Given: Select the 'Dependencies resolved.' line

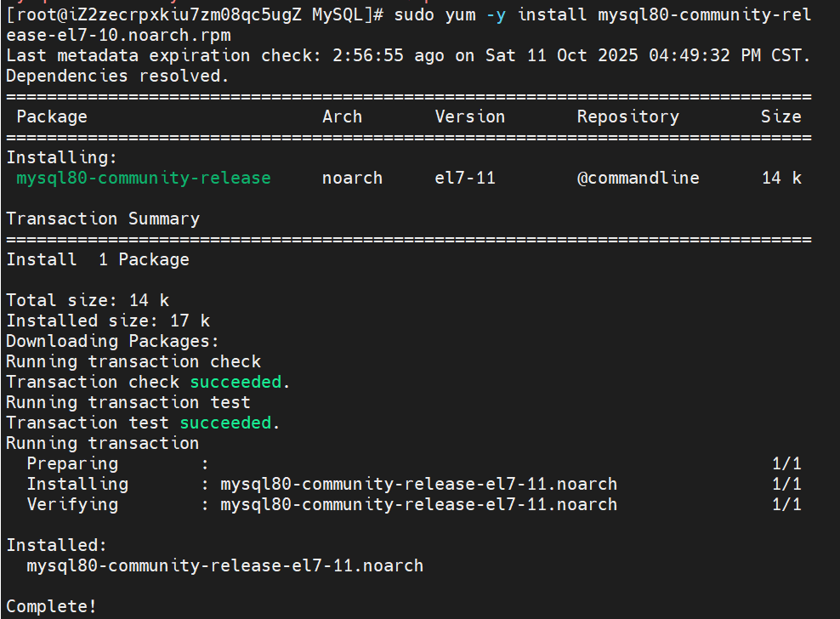Looking at the screenshot, I should pyautogui.click(x=117, y=77).
